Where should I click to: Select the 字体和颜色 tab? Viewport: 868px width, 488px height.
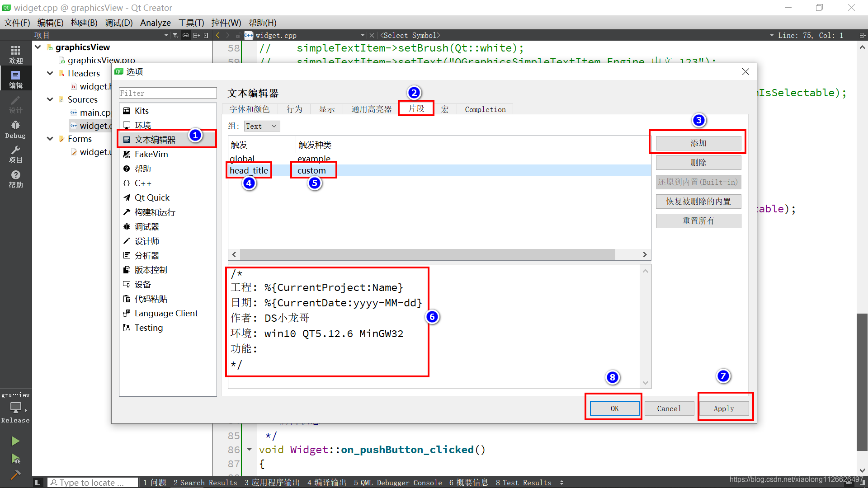[x=250, y=110]
